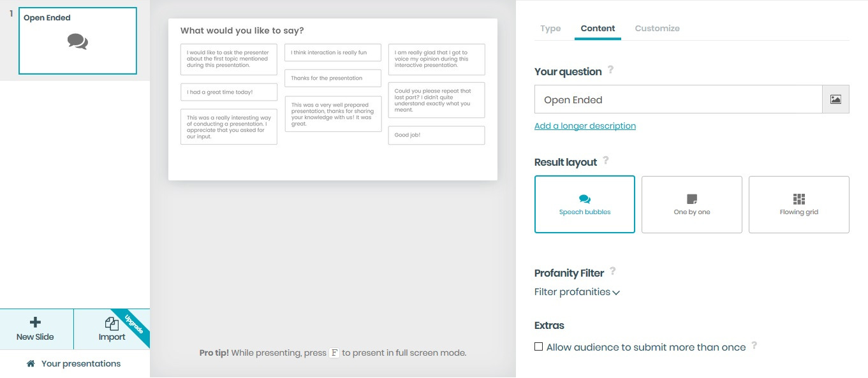This screenshot has width=868, height=378.
Task: Click the plus icon for New Slide
Action: [x=36, y=323]
